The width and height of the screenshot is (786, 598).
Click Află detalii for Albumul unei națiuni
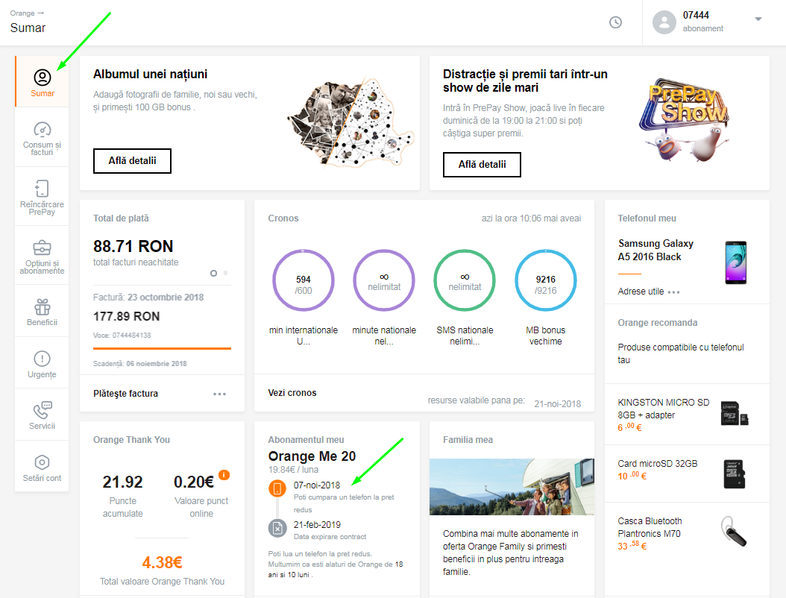[x=132, y=161]
